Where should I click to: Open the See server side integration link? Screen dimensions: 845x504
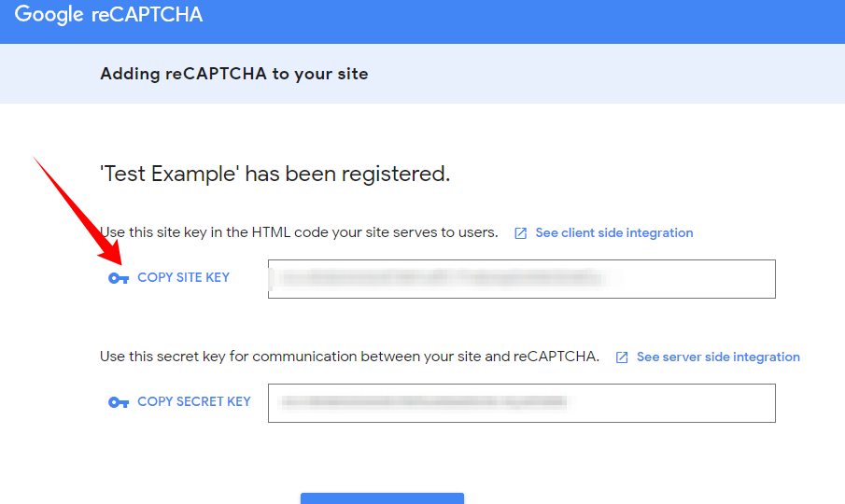(718, 357)
